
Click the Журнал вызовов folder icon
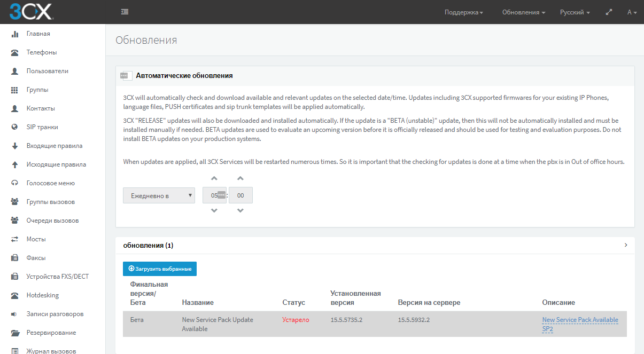point(15,351)
